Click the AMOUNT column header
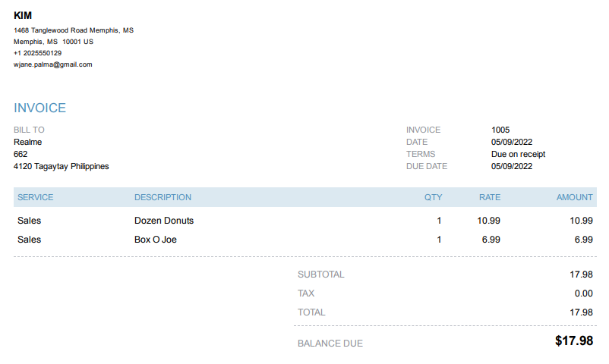The height and width of the screenshot is (364, 609). 574,197
